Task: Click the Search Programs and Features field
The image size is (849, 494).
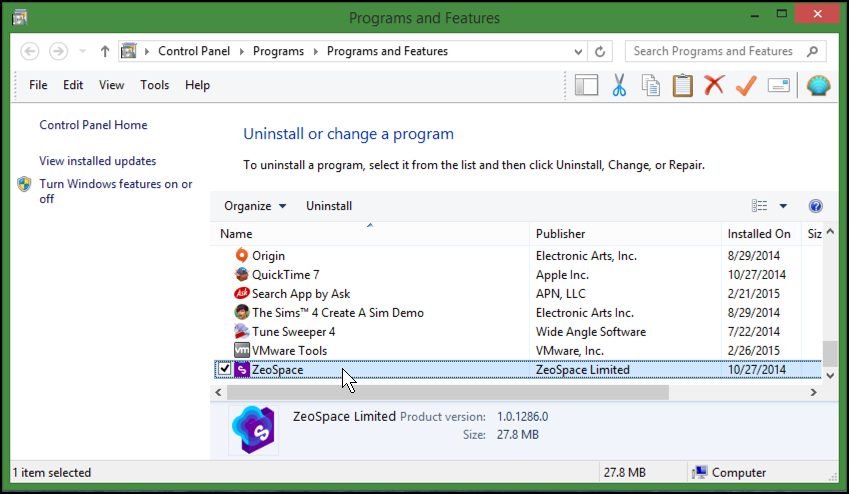Action: click(x=726, y=51)
